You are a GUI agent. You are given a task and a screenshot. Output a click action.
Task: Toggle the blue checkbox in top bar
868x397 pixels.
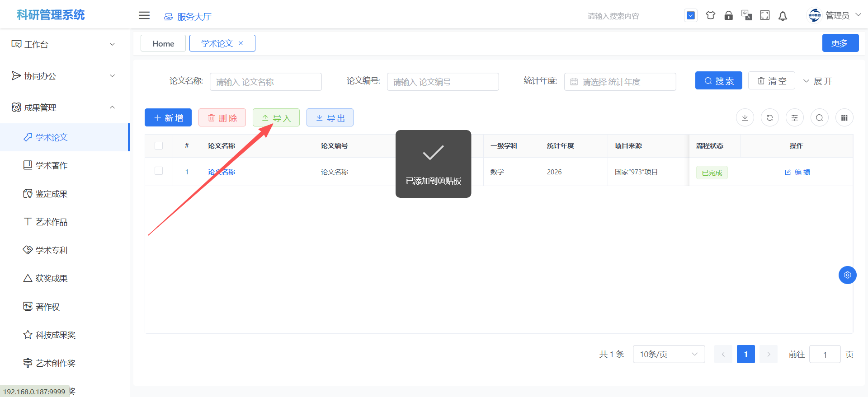point(690,15)
